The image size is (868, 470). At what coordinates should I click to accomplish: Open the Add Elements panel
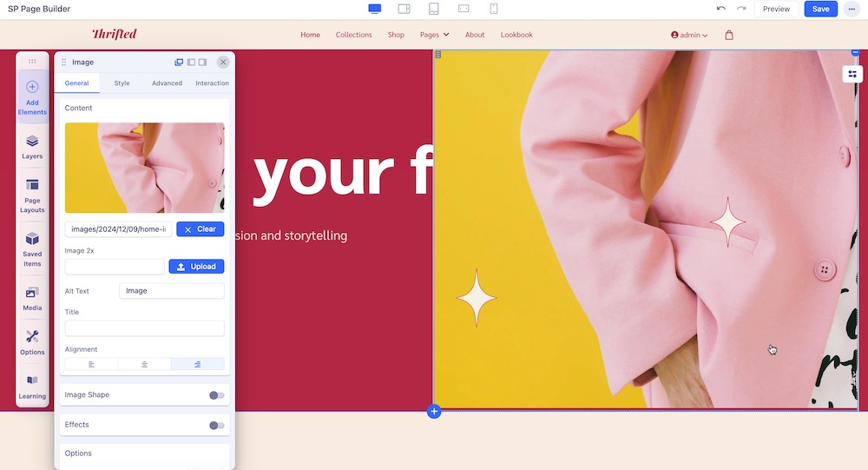click(x=32, y=96)
